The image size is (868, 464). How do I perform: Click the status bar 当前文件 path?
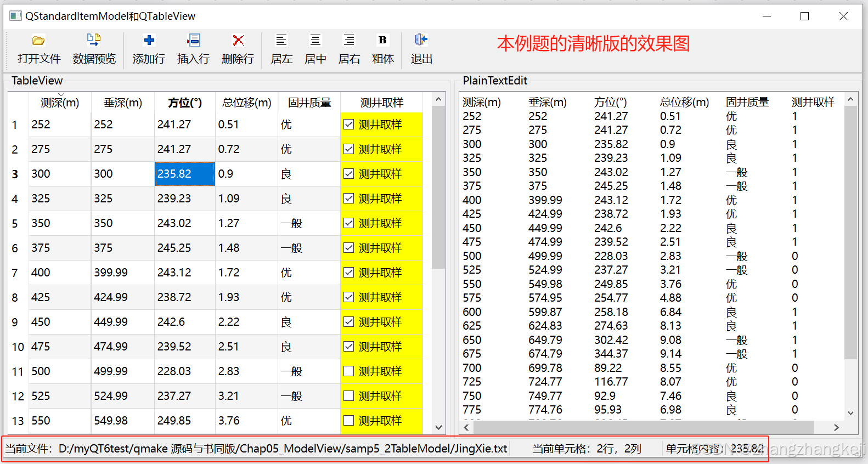coord(256,449)
